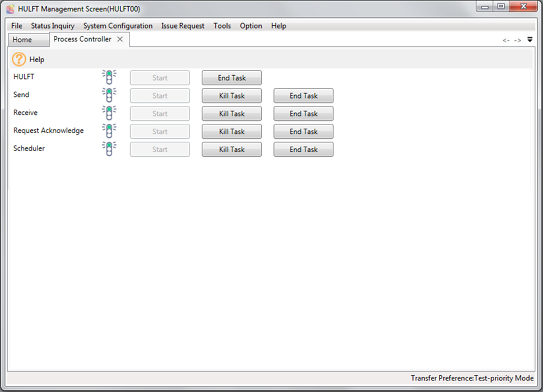Click the HULFT app icon in title bar

[x=10, y=9]
